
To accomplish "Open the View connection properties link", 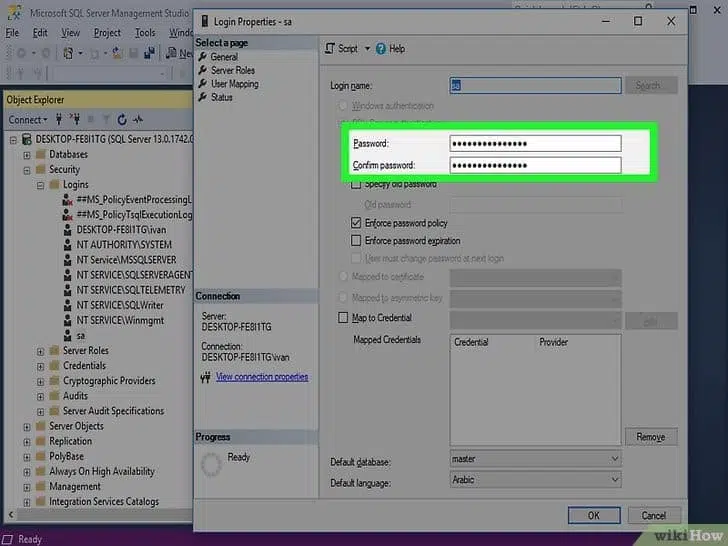I will (262, 377).
